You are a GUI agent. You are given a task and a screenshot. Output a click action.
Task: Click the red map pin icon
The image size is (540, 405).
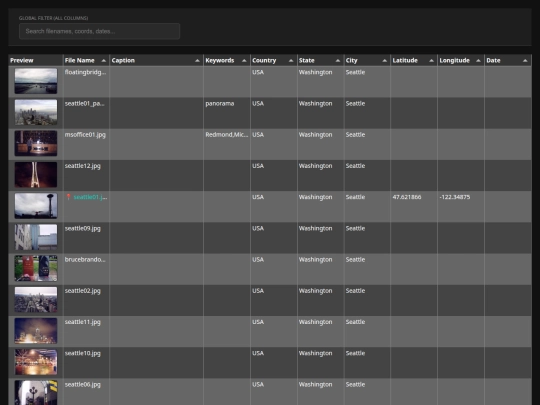point(68,197)
